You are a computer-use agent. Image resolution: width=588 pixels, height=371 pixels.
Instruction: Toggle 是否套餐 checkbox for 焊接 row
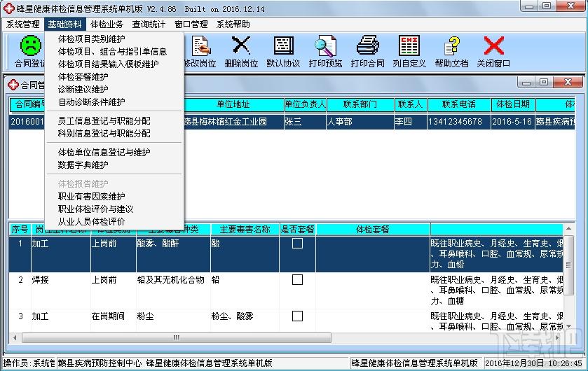coord(297,280)
